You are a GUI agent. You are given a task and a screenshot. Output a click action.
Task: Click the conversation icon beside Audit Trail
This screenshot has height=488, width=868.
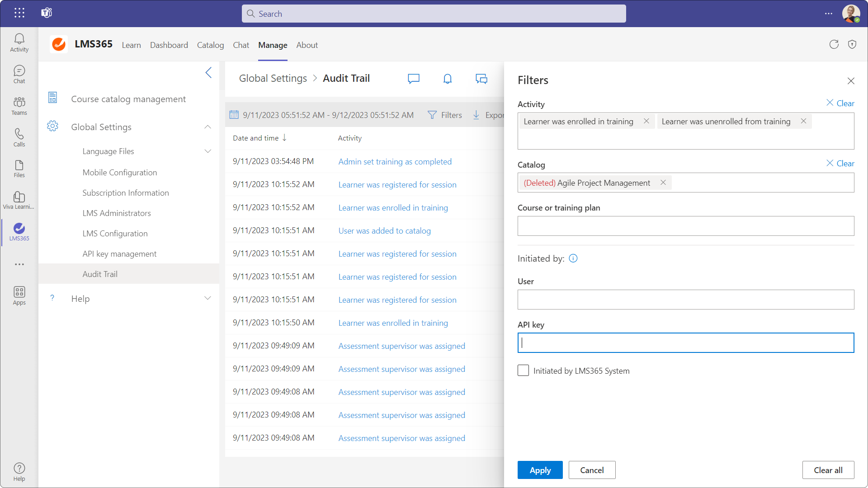pyautogui.click(x=481, y=79)
